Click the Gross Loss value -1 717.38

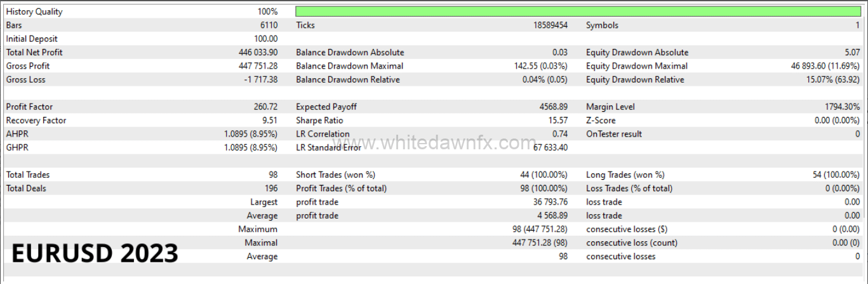pyautogui.click(x=256, y=80)
